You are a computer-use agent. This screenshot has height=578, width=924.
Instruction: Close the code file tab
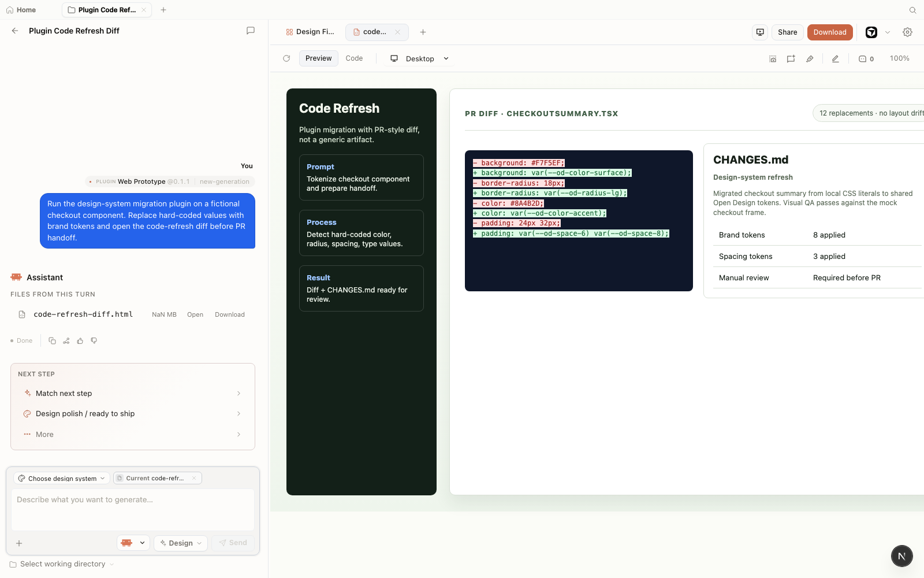pos(397,32)
